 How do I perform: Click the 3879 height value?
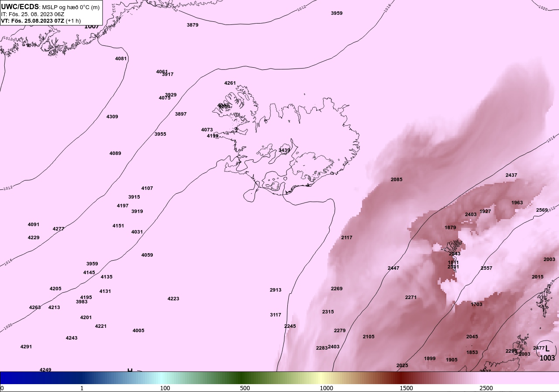(x=193, y=25)
